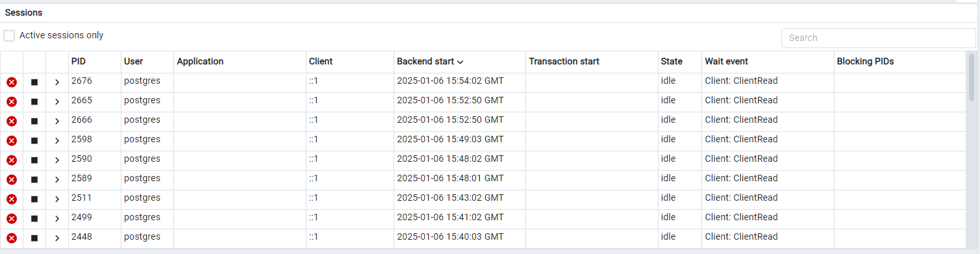Click the vertical scrollbar of sessions table
This screenshot has height=254, width=980.
(972, 77)
